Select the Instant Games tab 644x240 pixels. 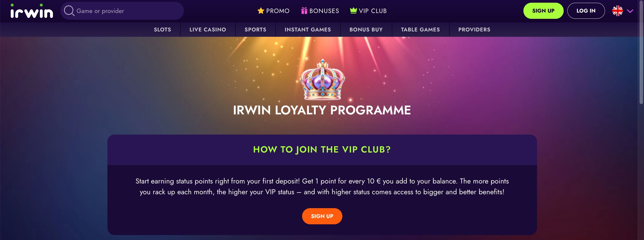[x=308, y=30]
